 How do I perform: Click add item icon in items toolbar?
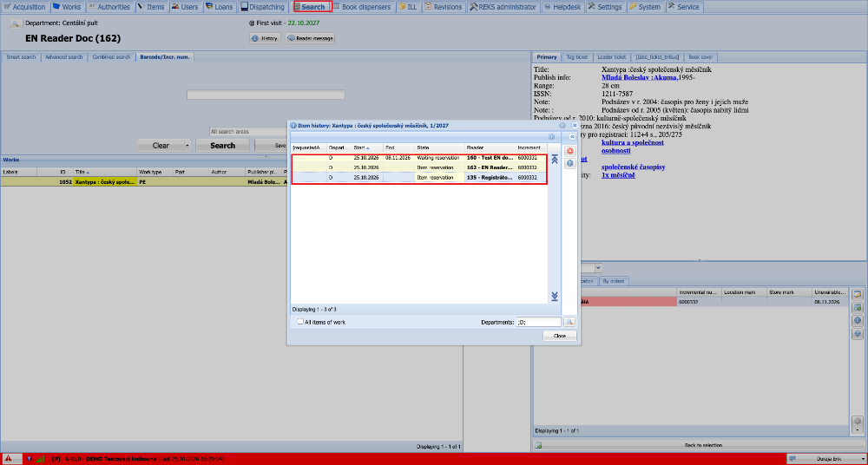tap(858, 308)
